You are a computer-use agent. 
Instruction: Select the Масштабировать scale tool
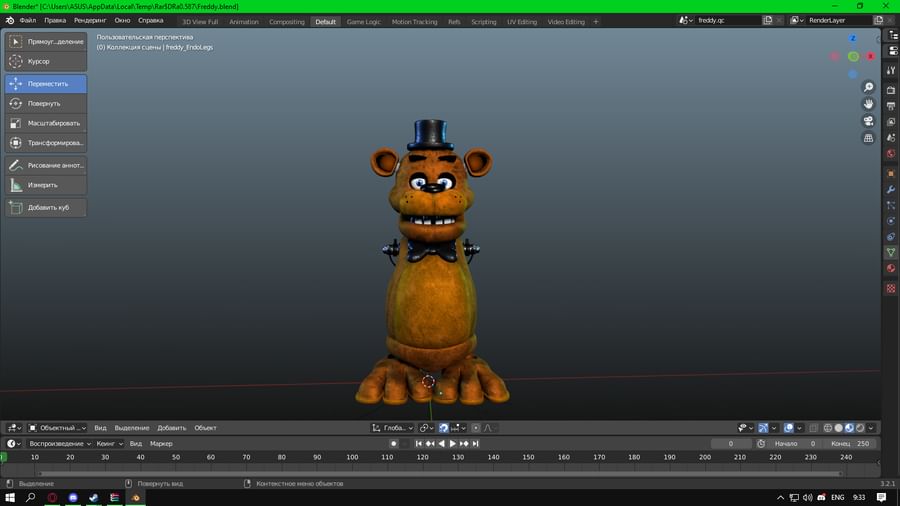pos(46,123)
